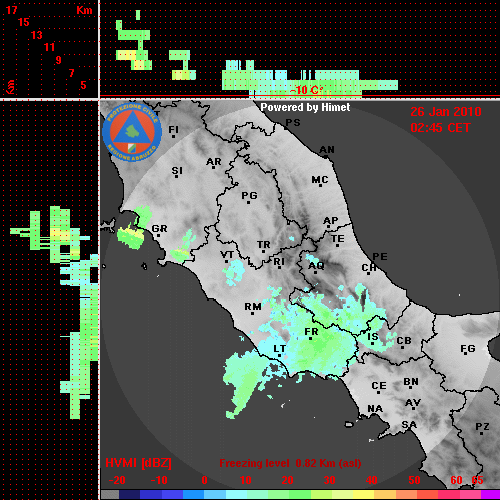The image size is (500, 500).
Task: Click the PZ city label
Action: tap(482, 426)
